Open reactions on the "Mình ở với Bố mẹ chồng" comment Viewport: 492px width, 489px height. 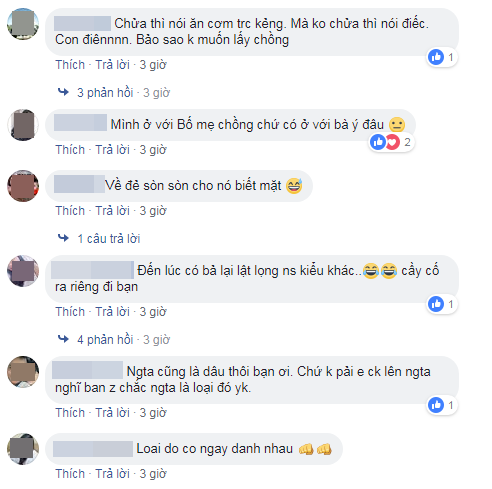coord(391,142)
